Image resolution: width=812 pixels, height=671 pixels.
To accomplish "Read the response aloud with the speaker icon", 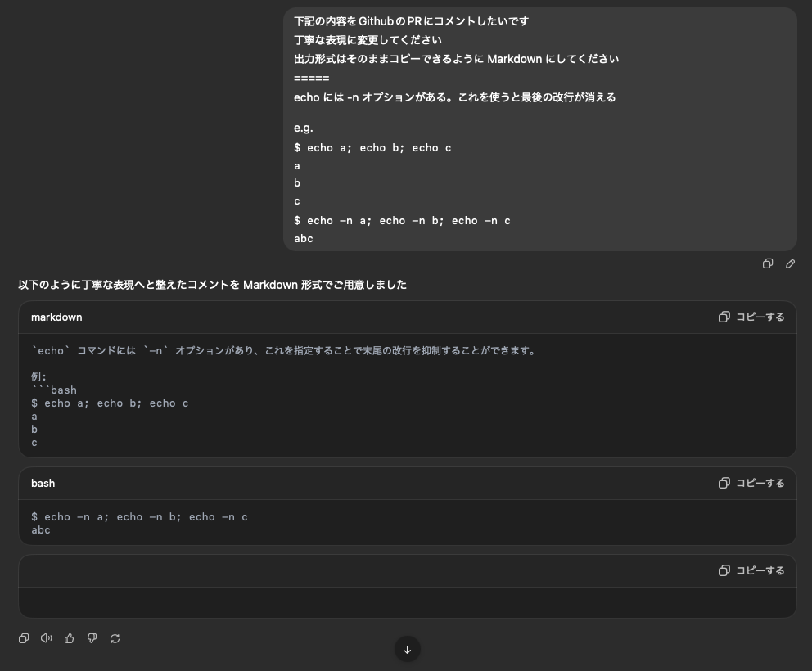I will click(46, 638).
